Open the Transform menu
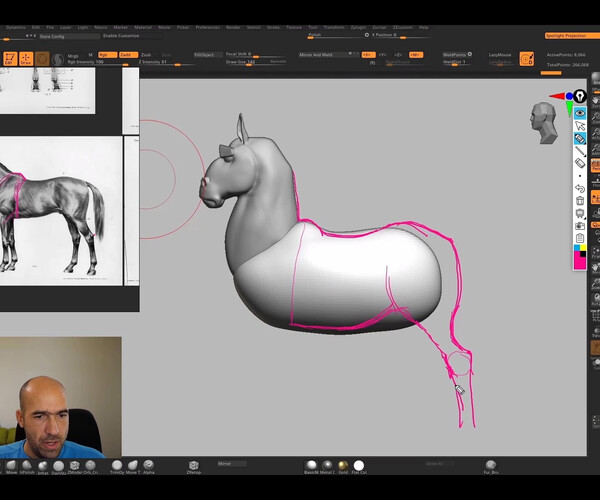 334,28
